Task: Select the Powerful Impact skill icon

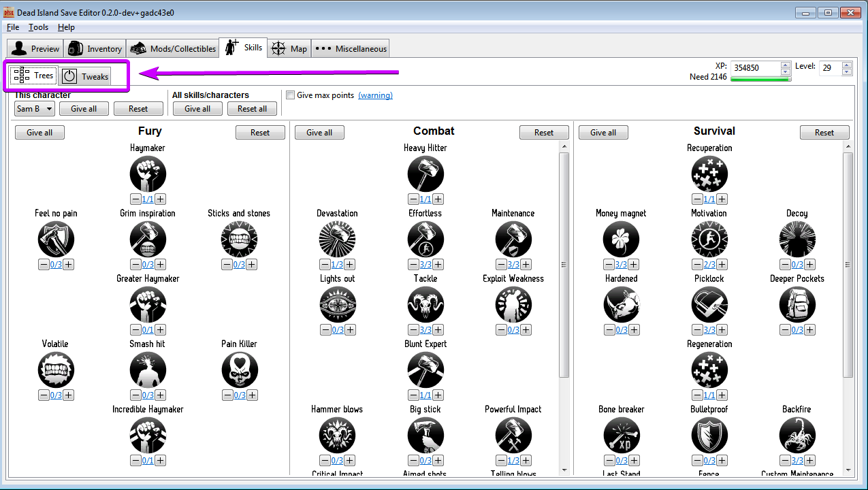Action: pyautogui.click(x=513, y=435)
